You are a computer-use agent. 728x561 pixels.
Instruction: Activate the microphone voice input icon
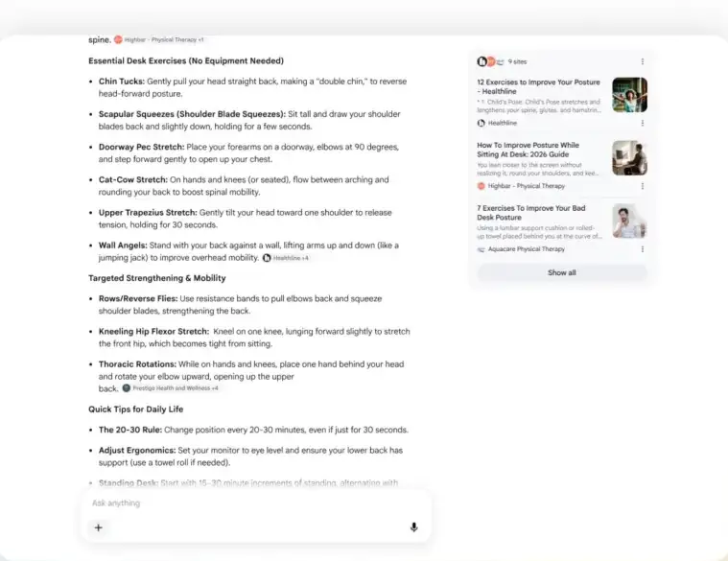tap(413, 527)
